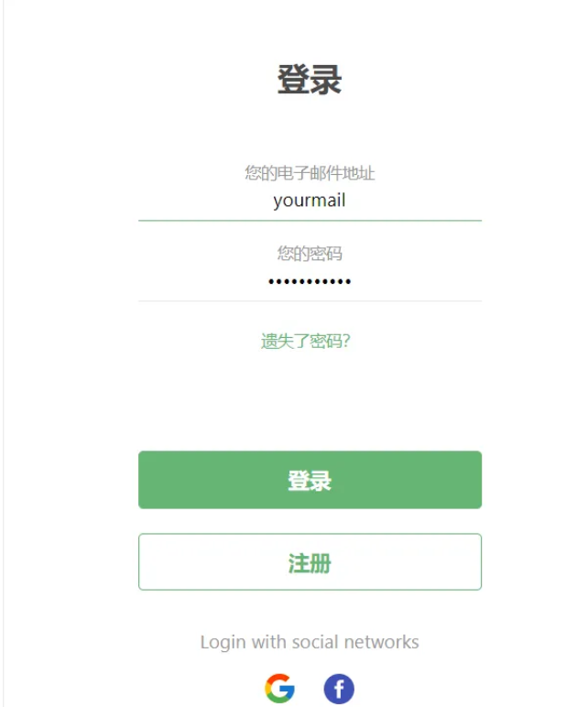The width and height of the screenshot is (588, 707).
Task: Click the 您的密码 password label
Action: coord(310,254)
